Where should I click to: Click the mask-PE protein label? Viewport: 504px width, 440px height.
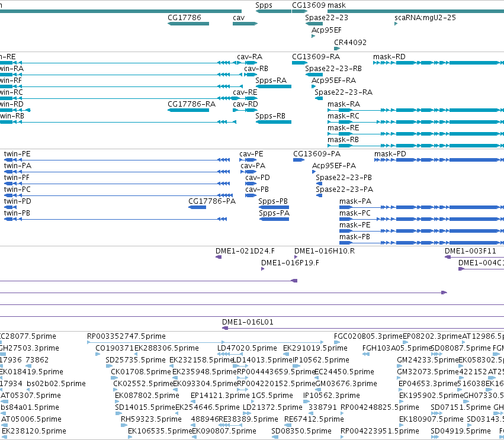pos(355,225)
